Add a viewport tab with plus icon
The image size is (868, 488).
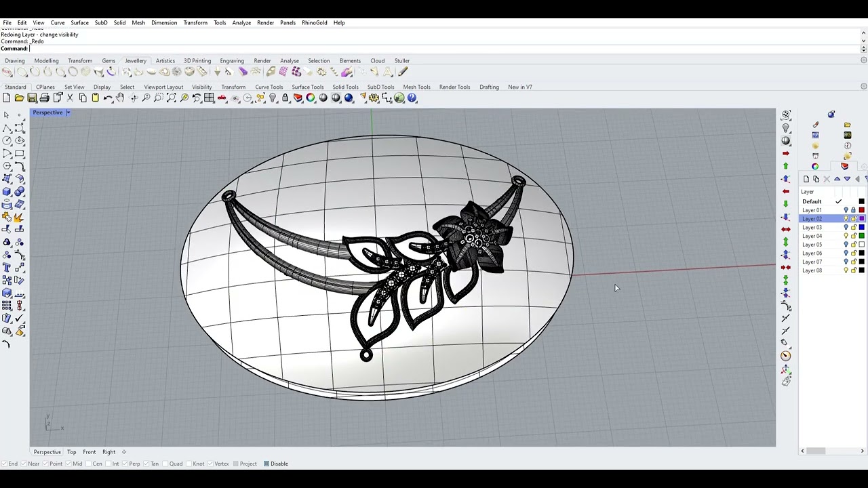tap(124, 452)
